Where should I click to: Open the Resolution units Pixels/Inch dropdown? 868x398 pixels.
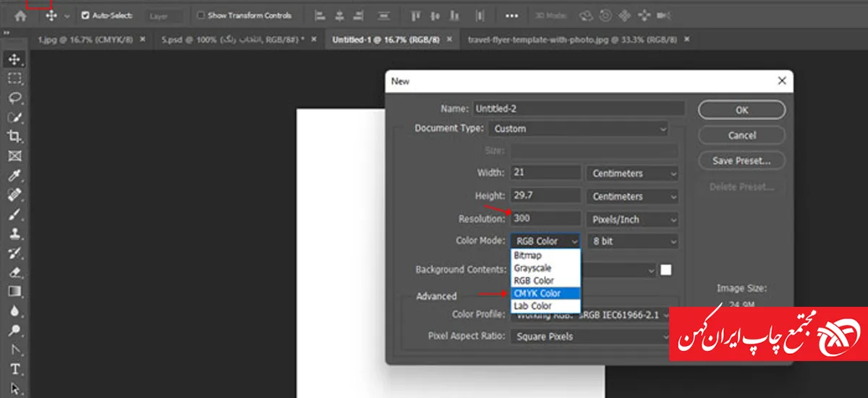coord(633,219)
